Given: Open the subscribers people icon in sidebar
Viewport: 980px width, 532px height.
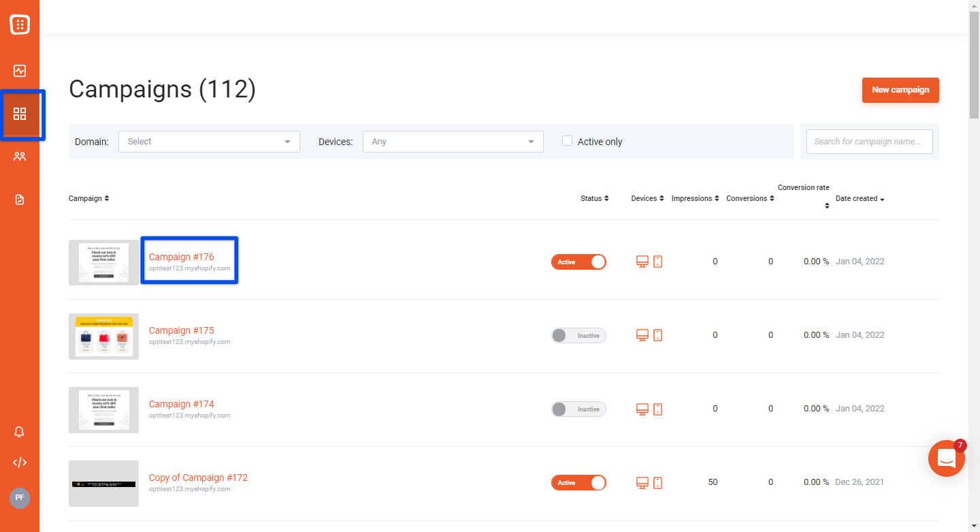Looking at the screenshot, I should pyautogui.click(x=20, y=157).
